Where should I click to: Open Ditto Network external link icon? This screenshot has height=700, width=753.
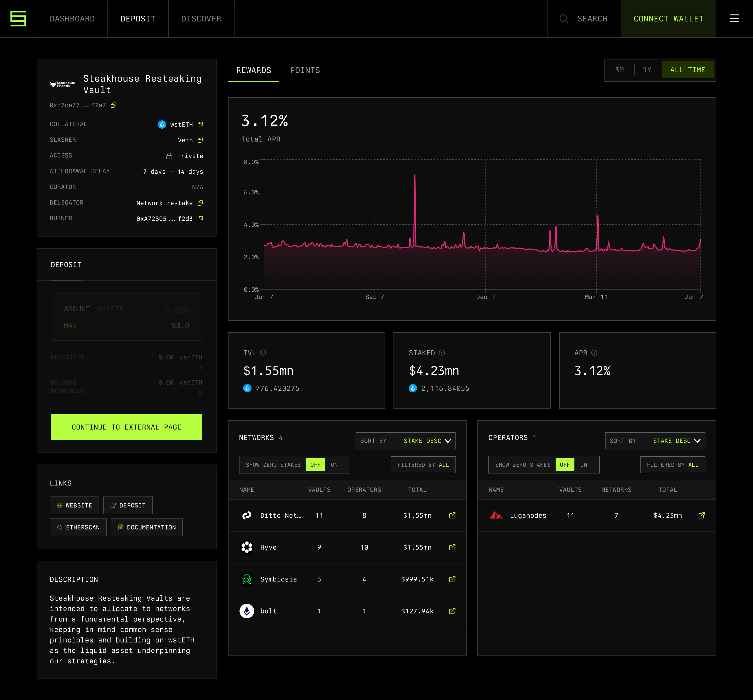[452, 515]
